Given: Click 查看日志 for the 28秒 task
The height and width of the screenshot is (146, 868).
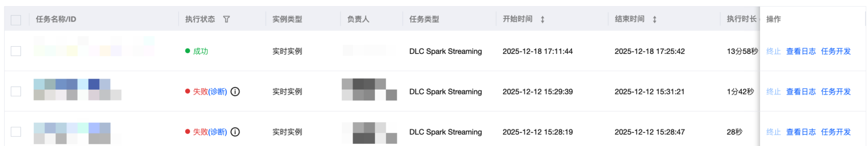Looking at the screenshot, I should click(801, 132).
